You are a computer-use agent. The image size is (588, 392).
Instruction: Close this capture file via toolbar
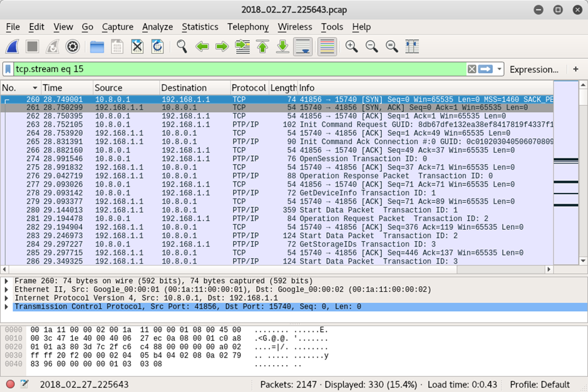click(137, 47)
